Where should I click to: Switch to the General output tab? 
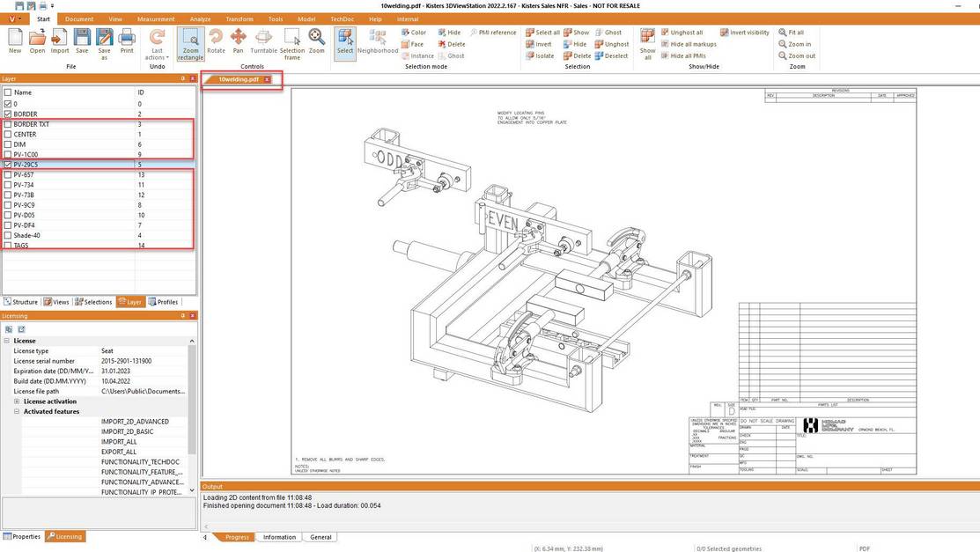click(x=321, y=537)
